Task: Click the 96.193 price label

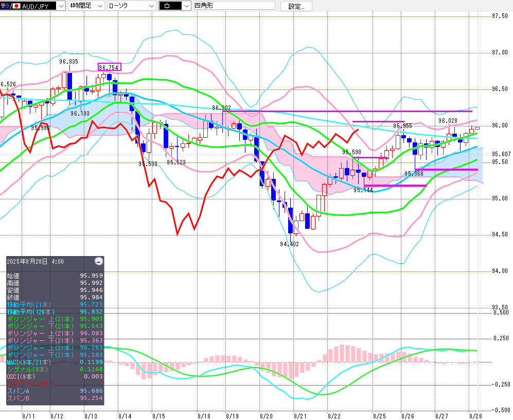Action: (80, 114)
